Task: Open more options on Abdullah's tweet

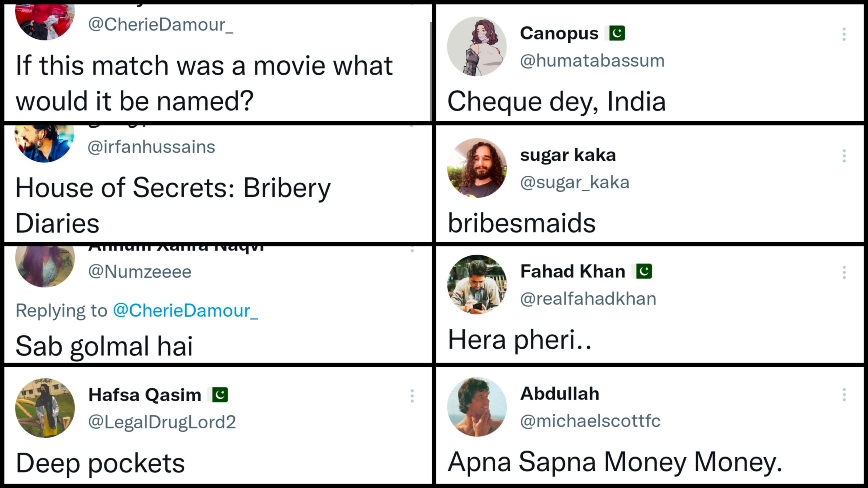Action: (x=844, y=395)
